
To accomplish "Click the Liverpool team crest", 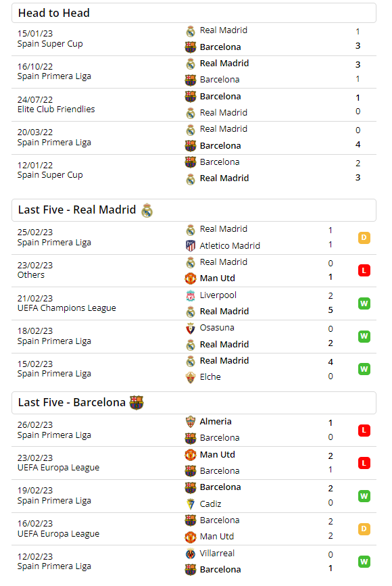I will (x=191, y=295).
